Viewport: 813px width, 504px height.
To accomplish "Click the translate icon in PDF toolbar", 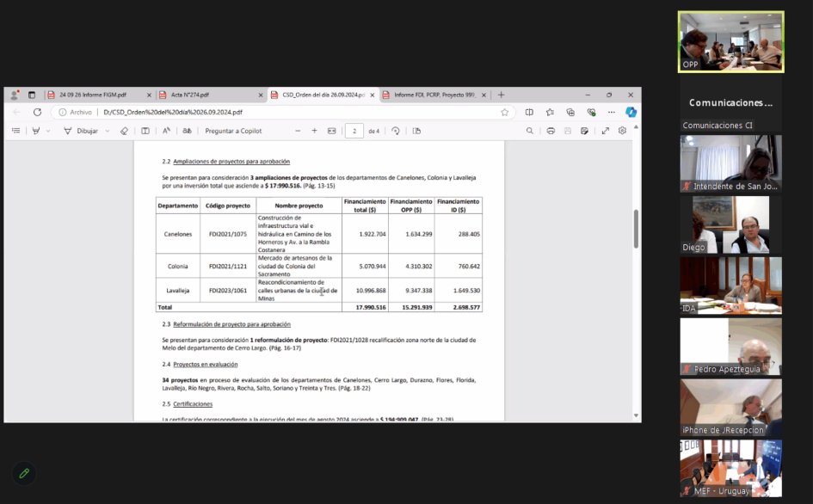I will 187,132.
